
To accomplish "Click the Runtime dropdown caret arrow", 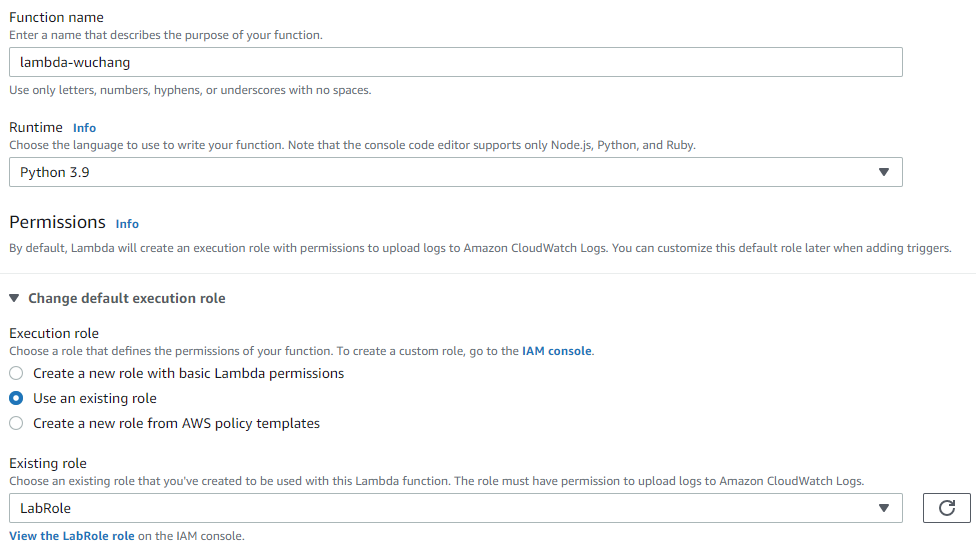I will click(x=883, y=172).
